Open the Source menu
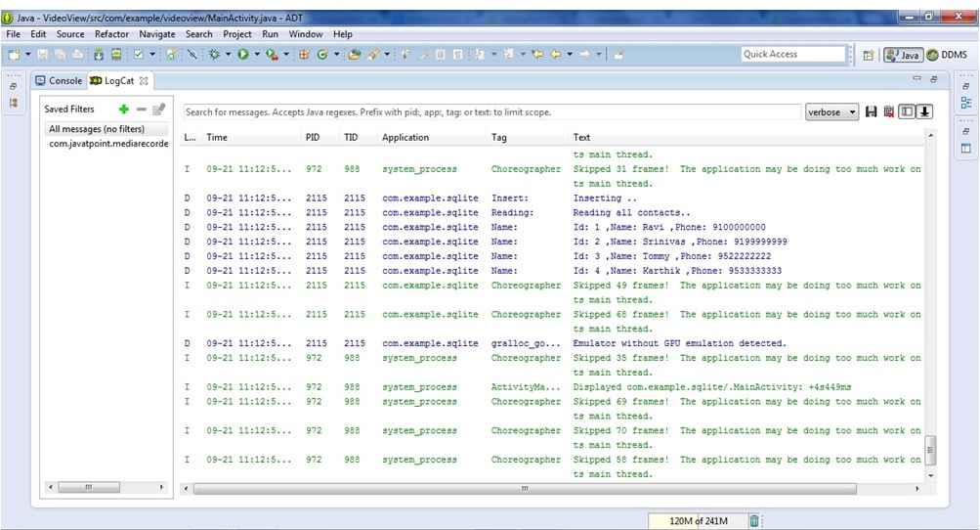The width and height of the screenshot is (980, 530). point(70,34)
